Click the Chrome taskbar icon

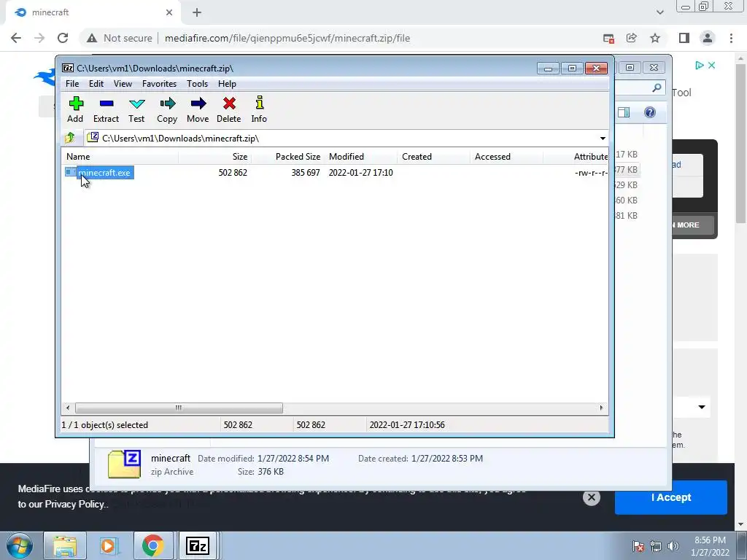152,545
